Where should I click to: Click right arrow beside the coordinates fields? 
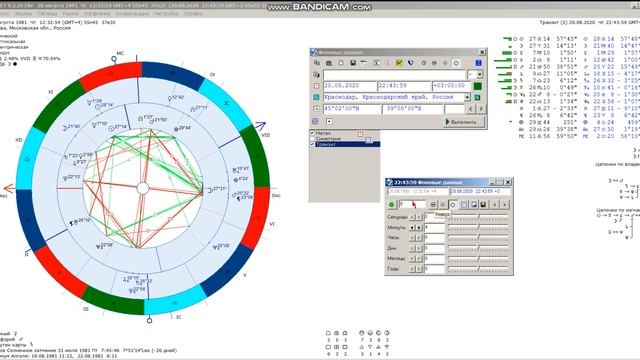(x=481, y=109)
